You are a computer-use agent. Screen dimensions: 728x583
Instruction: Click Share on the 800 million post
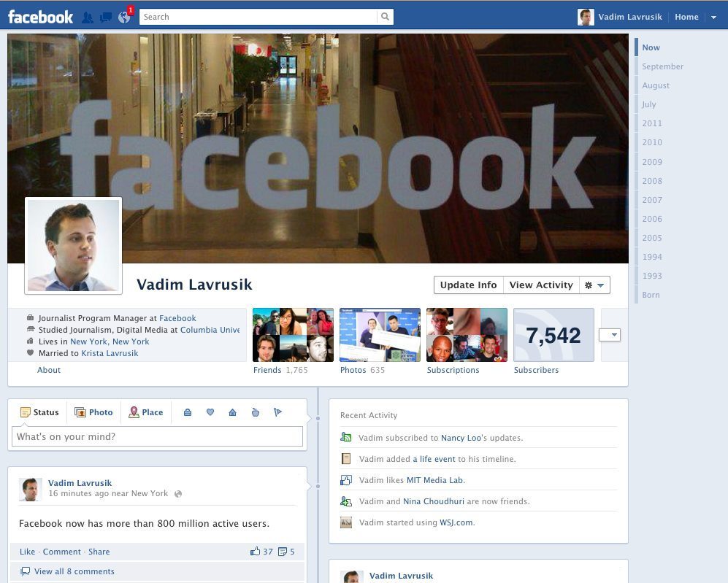[x=99, y=552]
